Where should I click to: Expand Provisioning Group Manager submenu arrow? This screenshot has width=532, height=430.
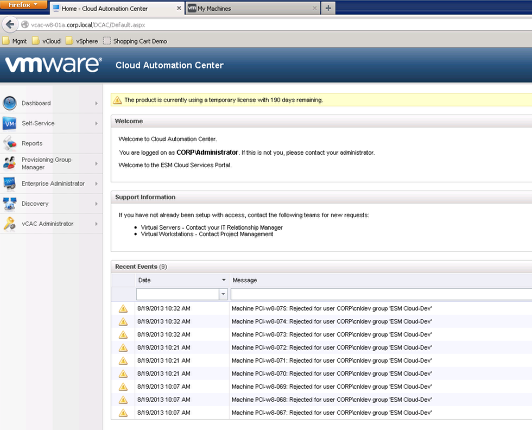(x=96, y=163)
